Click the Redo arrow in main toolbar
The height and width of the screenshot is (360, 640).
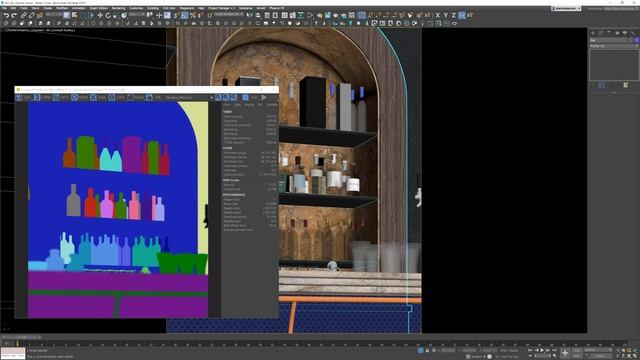[14, 15]
